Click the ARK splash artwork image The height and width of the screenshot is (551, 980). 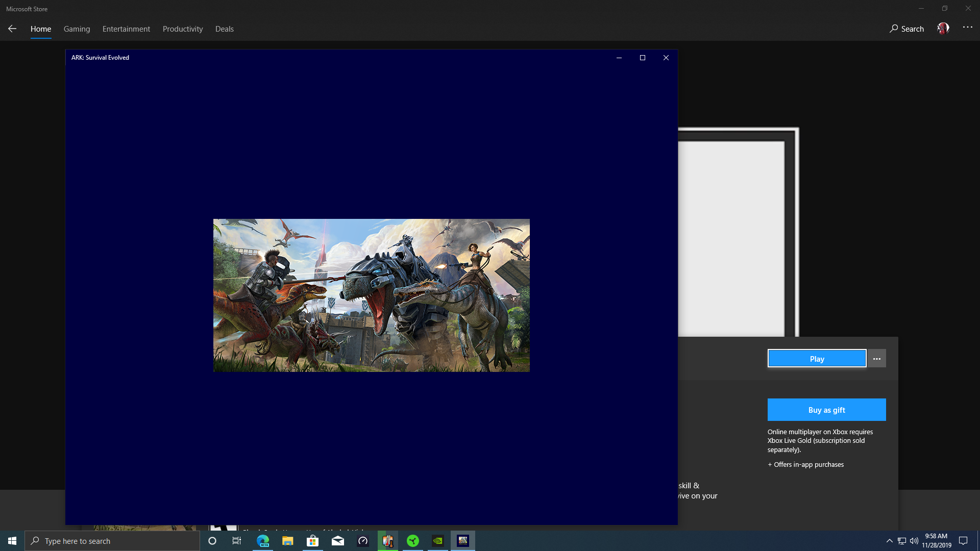click(372, 295)
